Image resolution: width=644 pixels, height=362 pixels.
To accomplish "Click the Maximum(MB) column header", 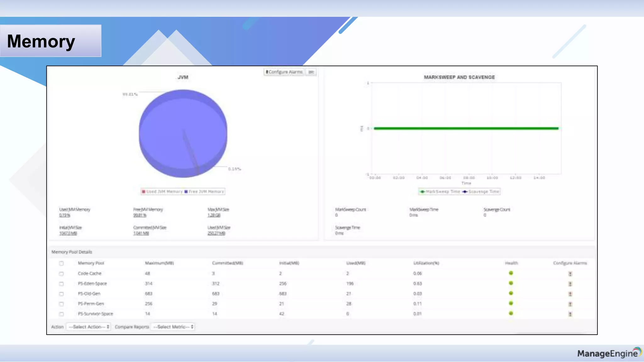I will click(x=159, y=263).
